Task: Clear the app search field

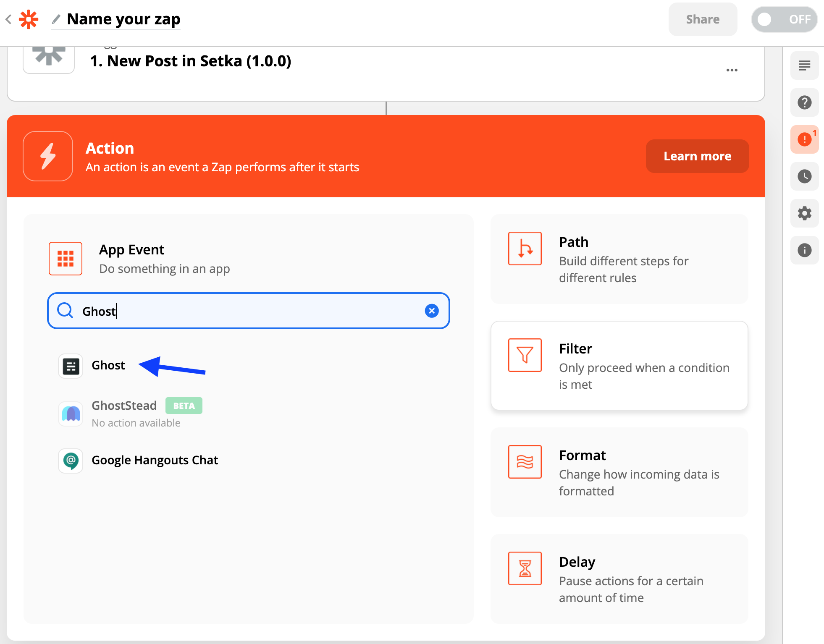Action: 431,311
